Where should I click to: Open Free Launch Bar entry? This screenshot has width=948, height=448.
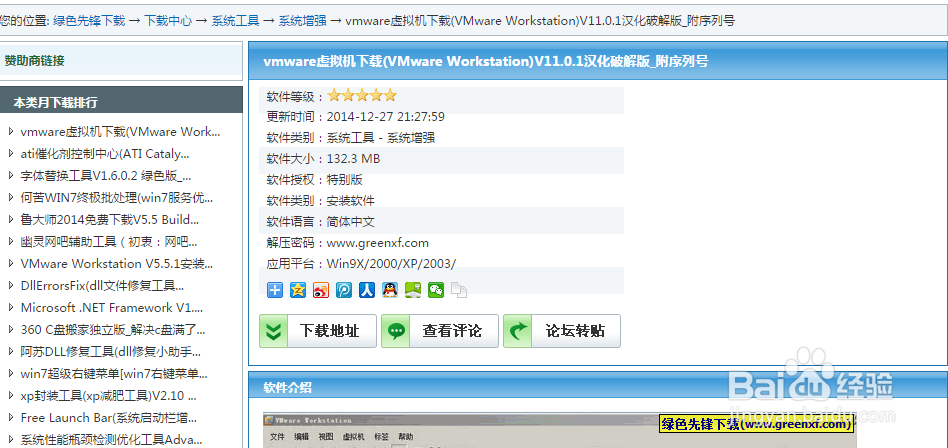(x=109, y=417)
